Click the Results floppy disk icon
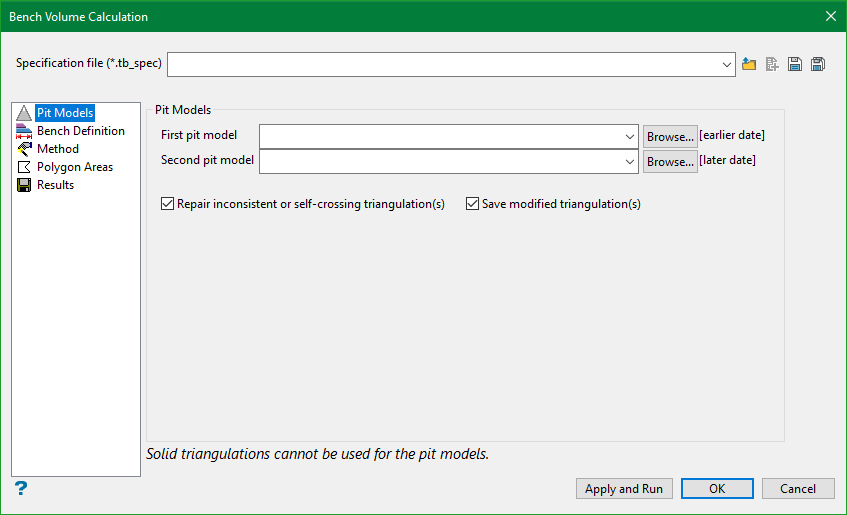This screenshot has width=847, height=515. point(24,185)
